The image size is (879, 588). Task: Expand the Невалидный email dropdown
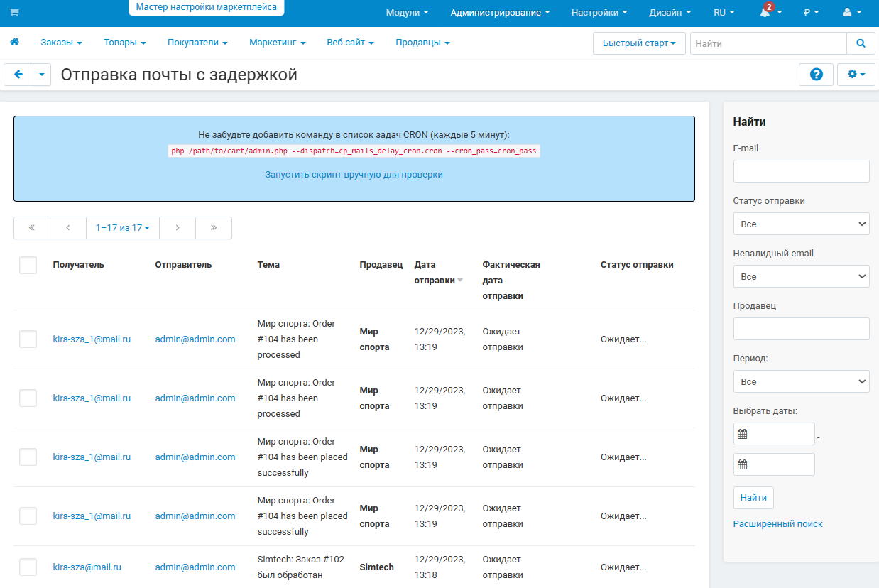pyautogui.click(x=801, y=276)
